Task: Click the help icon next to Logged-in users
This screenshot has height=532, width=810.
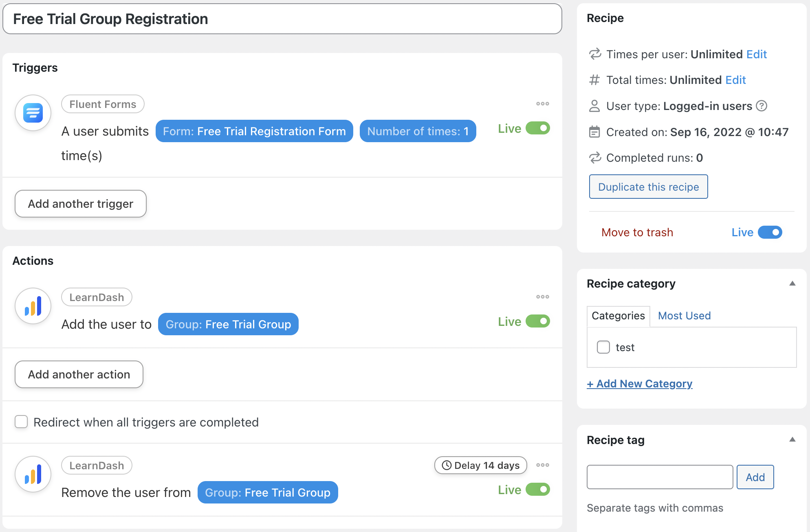Action: click(762, 106)
